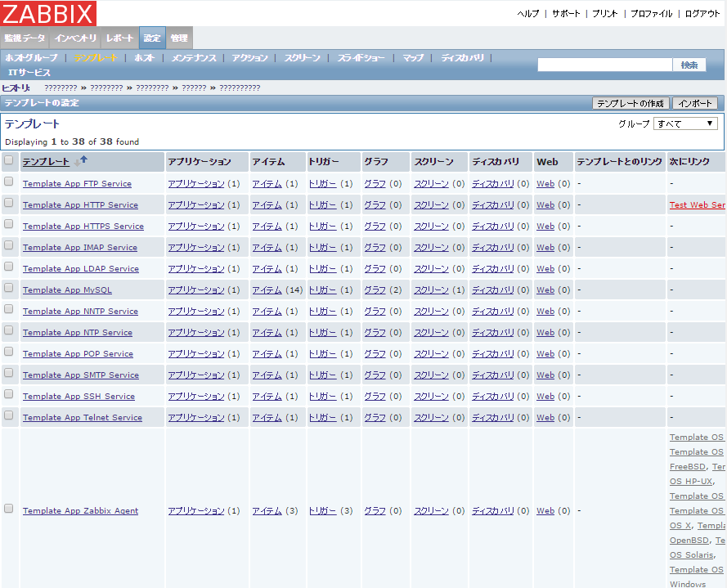The height and width of the screenshot is (588, 727).
Task: Toggle the select-all checkbox in table header
Action: (x=9, y=160)
